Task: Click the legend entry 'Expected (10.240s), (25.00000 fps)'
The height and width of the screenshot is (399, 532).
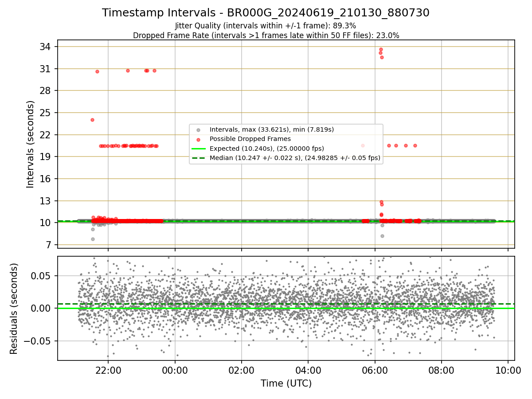Action: click(x=267, y=148)
